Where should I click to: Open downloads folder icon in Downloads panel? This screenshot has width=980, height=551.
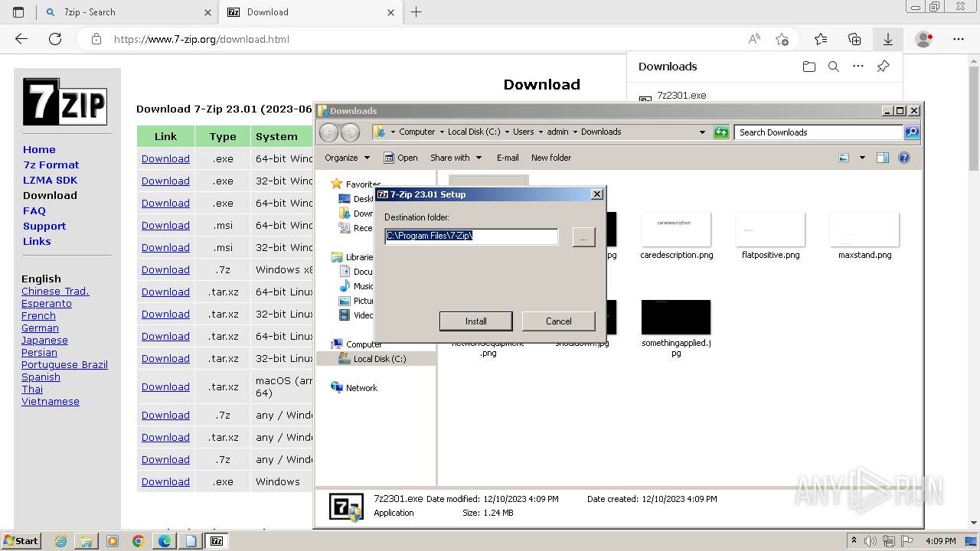(x=809, y=67)
